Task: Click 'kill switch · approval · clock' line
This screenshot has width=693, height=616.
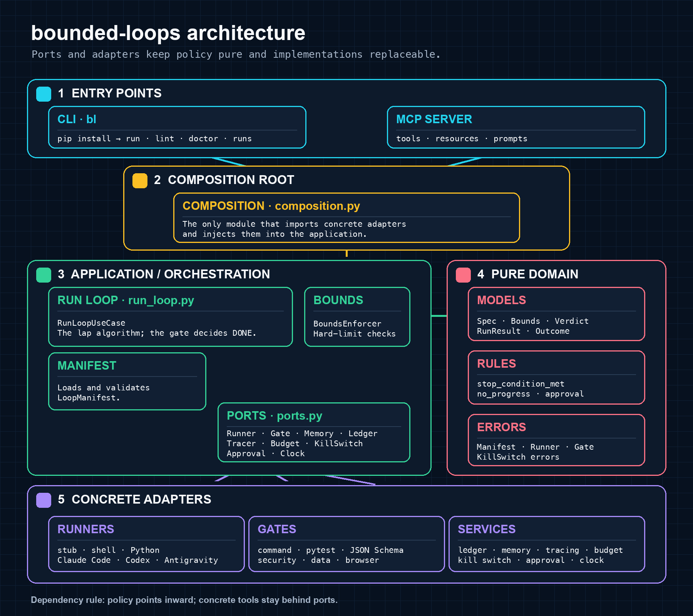Action: [x=531, y=560]
